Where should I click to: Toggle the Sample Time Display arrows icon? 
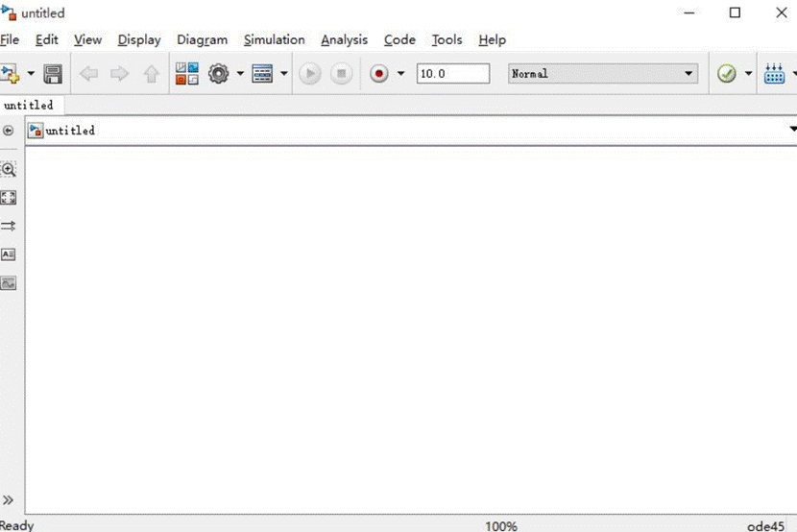pyautogui.click(x=8, y=226)
